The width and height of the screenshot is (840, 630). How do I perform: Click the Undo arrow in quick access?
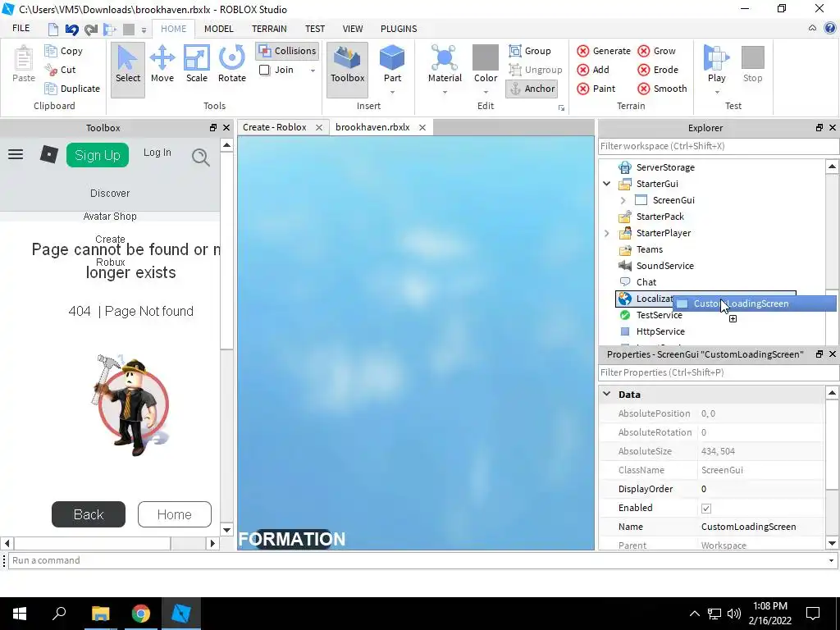tap(72, 30)
